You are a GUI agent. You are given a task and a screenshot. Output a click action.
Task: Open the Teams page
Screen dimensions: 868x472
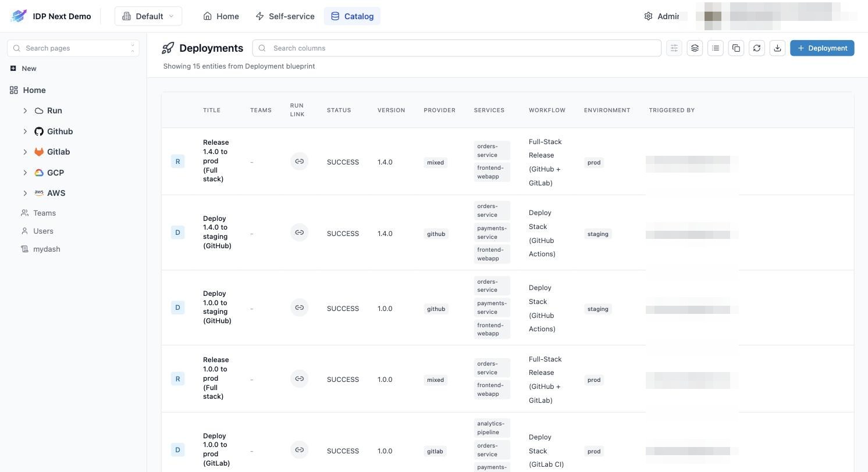point(44,213)
